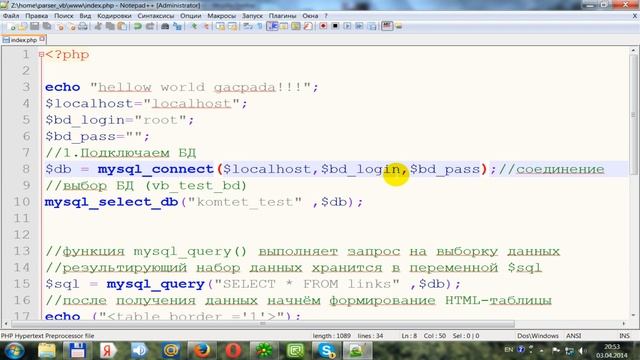This screenshot has width=640, height=360.
Task: Open Skype from the taskbar
Action: pos(326,351)
